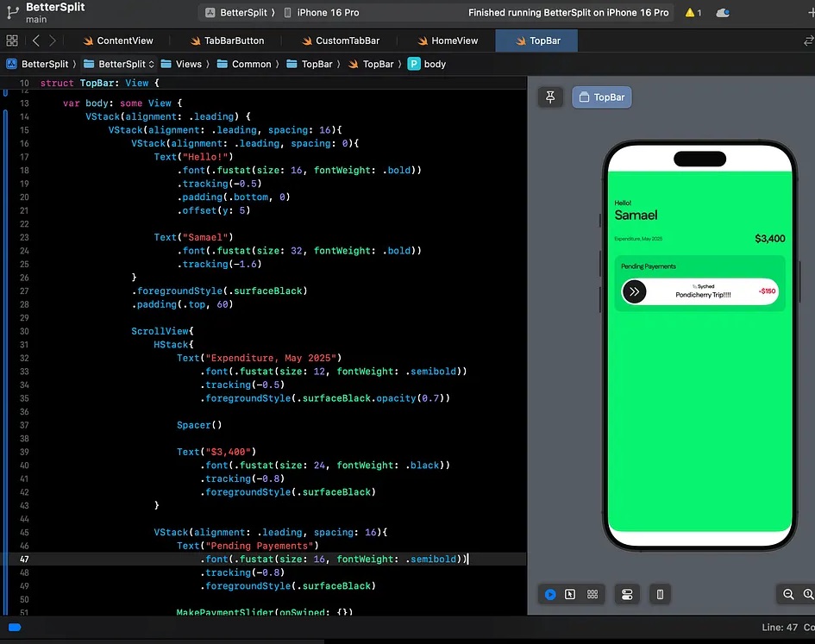Open the preview variants grid icon
The width and height of the screenshot is (815, 644).
pyautogui.click(x=592, y=594)
